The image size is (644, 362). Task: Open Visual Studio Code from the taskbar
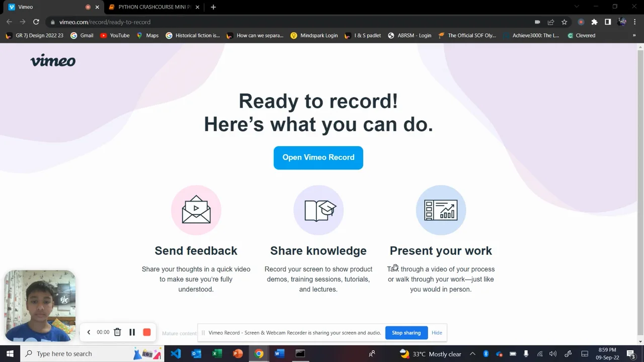point(176,353)
